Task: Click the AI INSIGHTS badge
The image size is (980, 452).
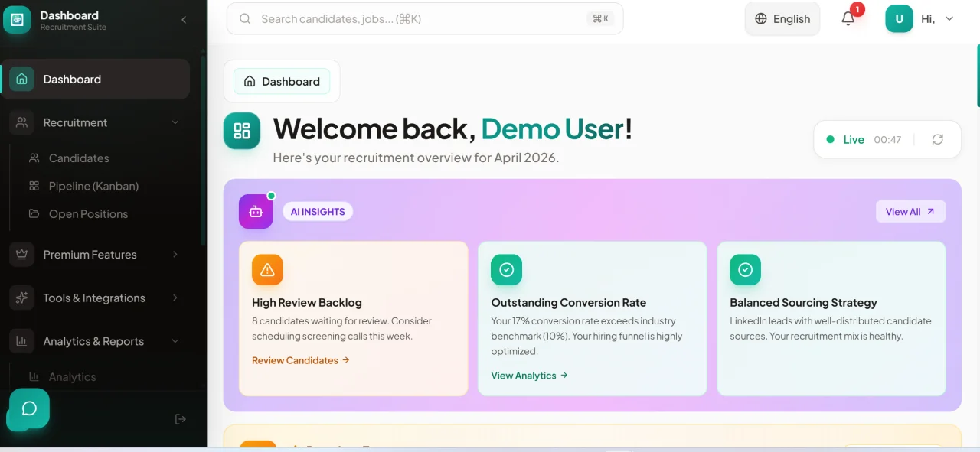Action: 318,212
